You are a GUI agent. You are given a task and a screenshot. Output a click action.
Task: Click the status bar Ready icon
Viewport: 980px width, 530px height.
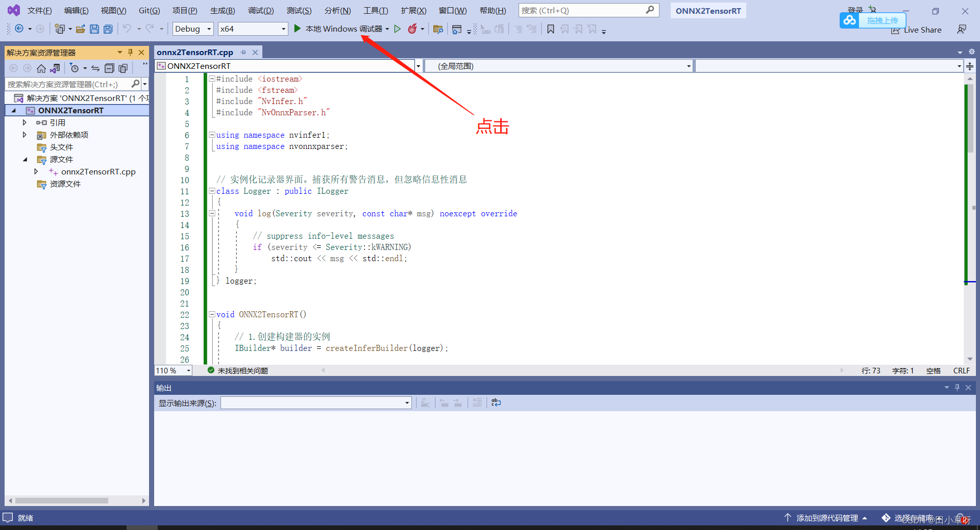[8, 517]
